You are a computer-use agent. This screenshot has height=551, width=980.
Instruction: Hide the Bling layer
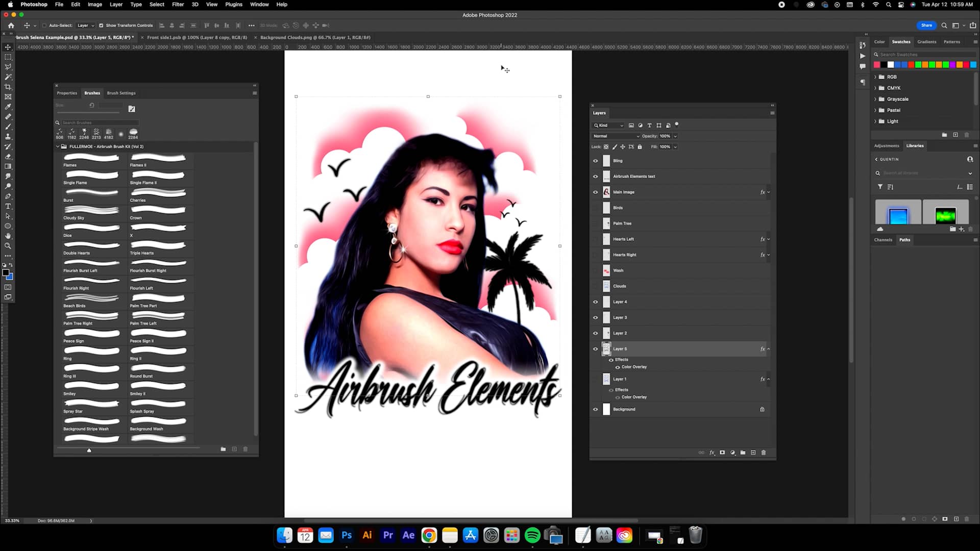[x=595, y=161]
